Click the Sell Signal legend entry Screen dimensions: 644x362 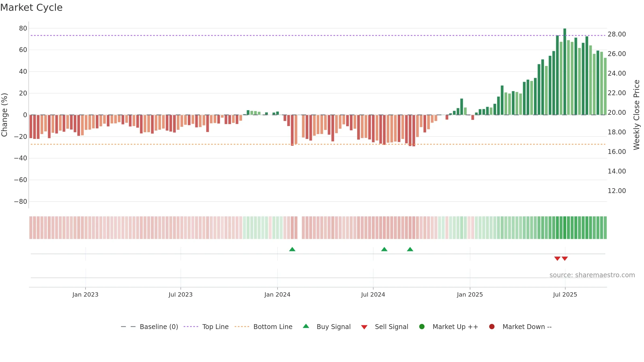385,327
